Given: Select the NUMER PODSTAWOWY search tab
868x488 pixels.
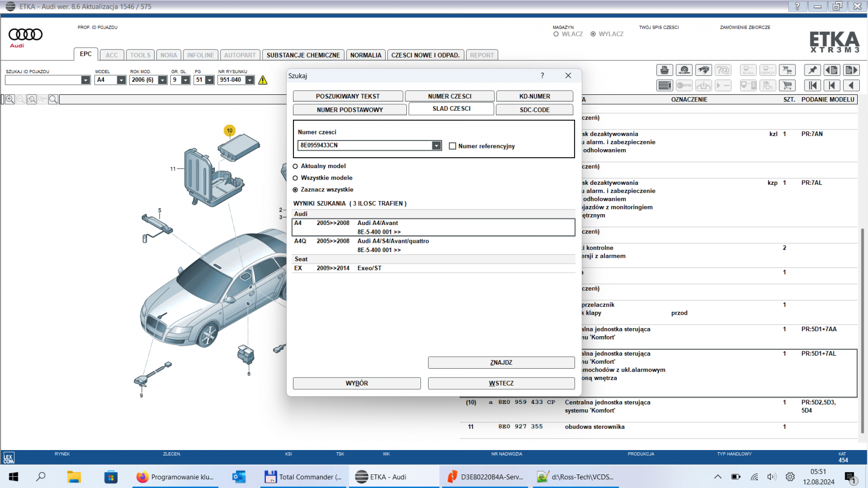Looking at the screenshot, I should tap(350, 110).
